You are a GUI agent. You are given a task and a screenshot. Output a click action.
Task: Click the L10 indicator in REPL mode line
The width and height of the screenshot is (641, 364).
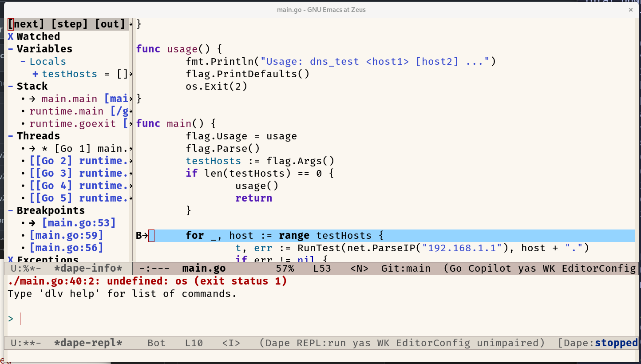pyautogui.click(x=194, y=343)
